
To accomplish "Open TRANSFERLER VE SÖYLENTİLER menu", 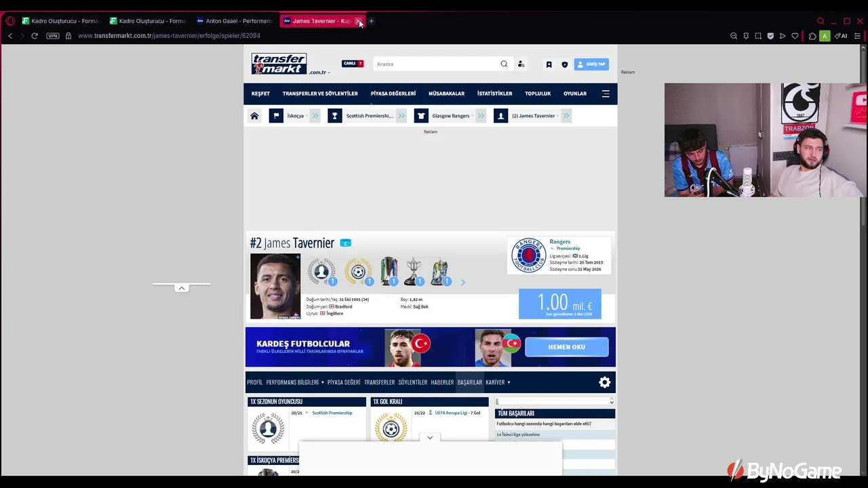I will [320, 94].
